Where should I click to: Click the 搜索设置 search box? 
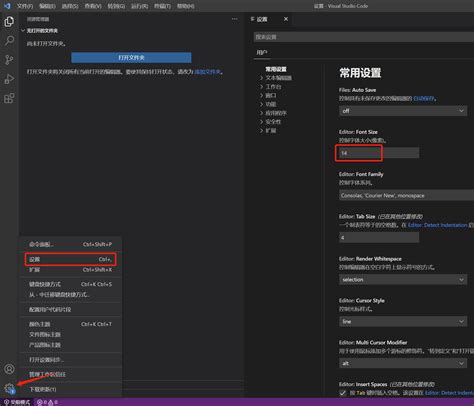coord(364,37)
